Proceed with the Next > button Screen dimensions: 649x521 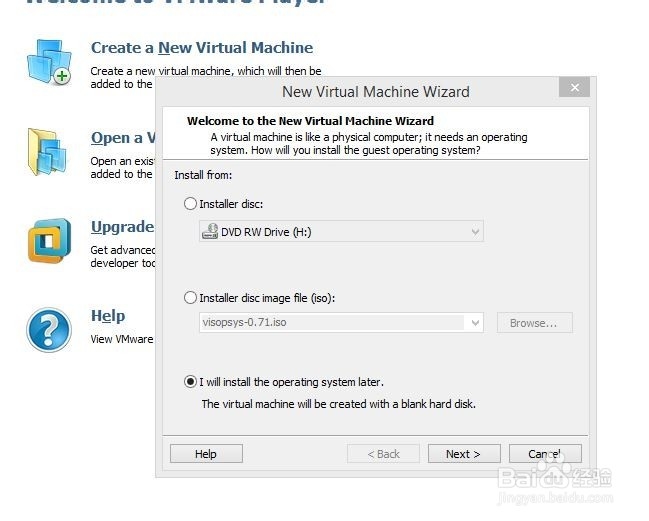[464, 454]
